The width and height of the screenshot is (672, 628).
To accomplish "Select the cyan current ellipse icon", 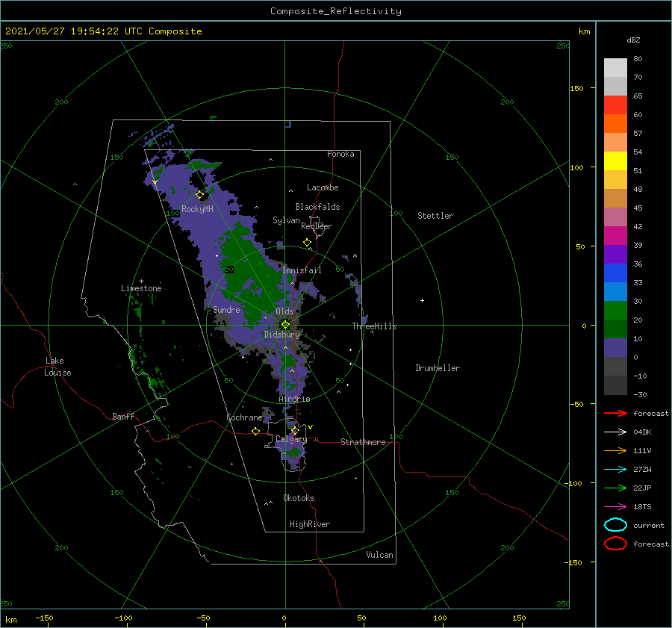I will click(615, 525).
